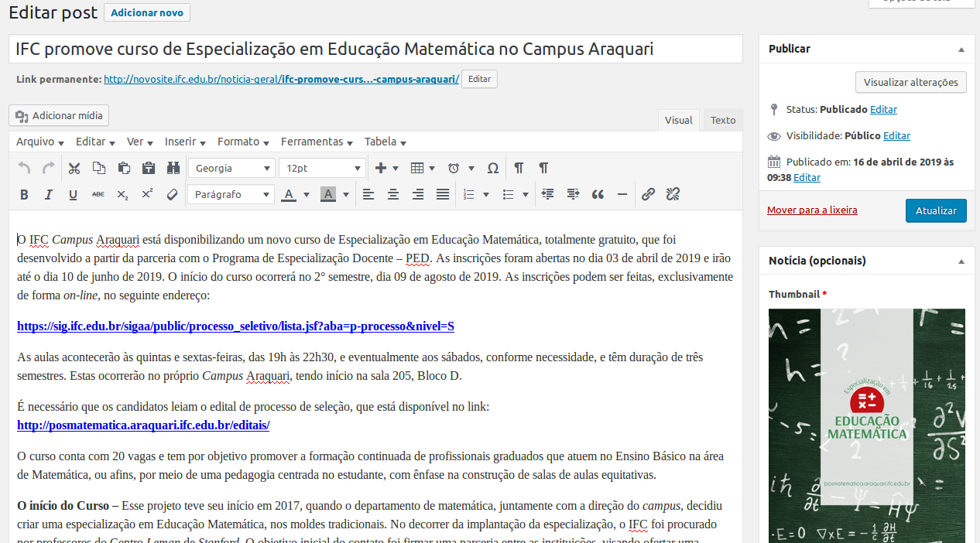Toggle bold formatting
This screenshot has height=543, width=980.
pyautogui.click(x=24, y=194)
